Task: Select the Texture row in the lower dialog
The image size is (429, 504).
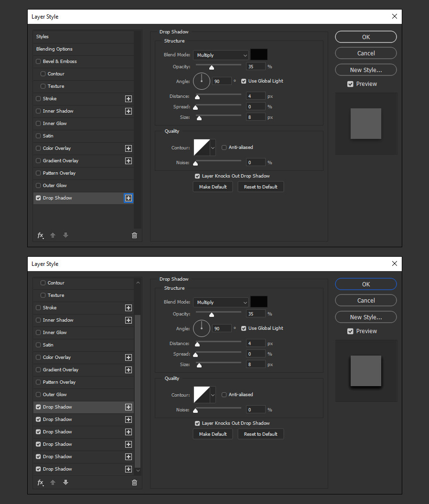Action: point(83,295)
